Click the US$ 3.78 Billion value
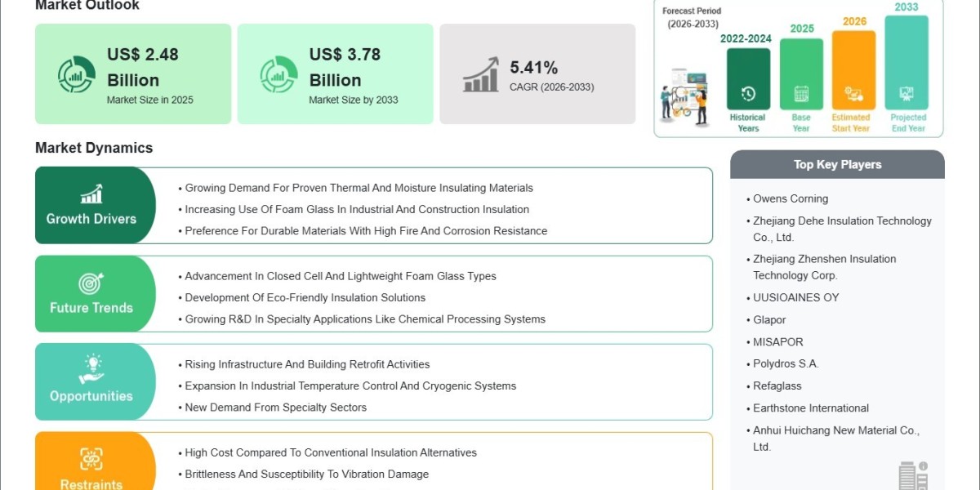The width and height of the screenshot is (980, 490). pos(345,67)
